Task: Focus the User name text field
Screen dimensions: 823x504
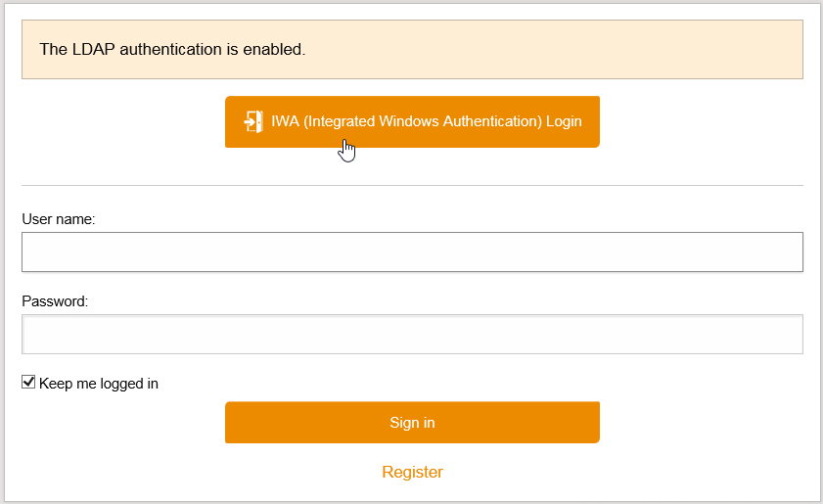Action: pyautogui.click(x=412, y=252)
